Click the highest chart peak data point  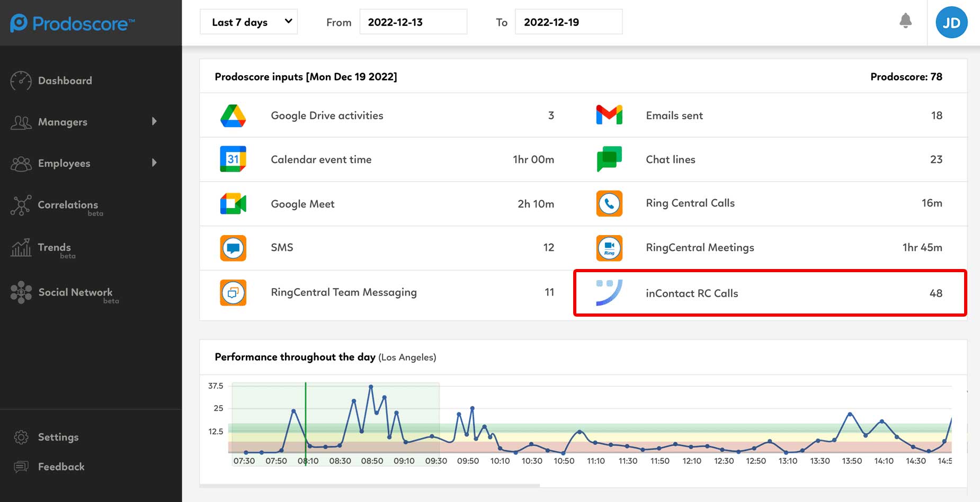point(371,387)
